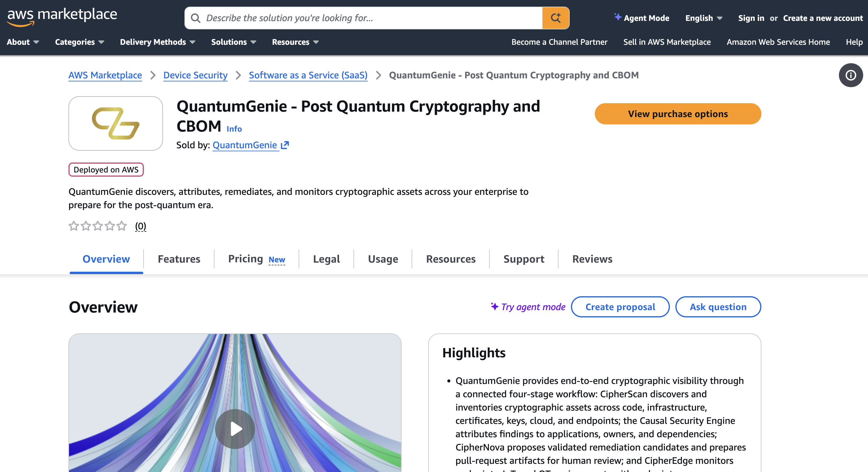Open the round info panel icon

(x=850, y=75)
